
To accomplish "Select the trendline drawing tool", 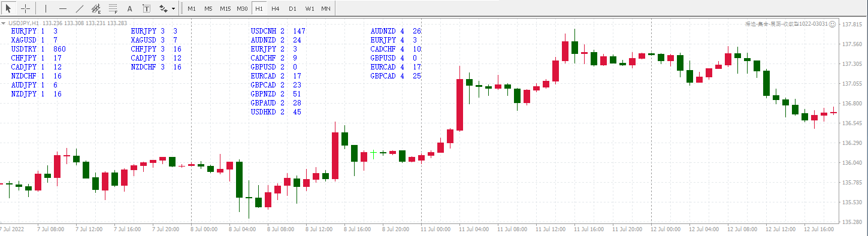I will (80, 8).
